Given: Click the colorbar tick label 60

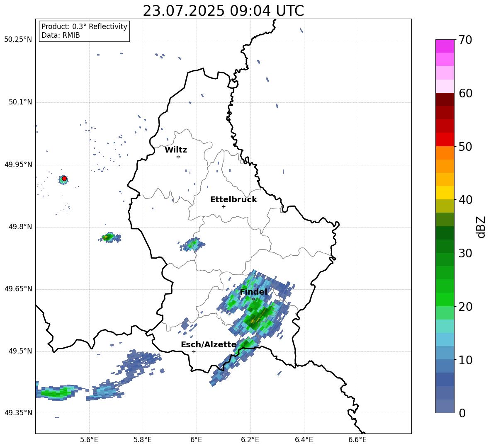Looking at the screenshot, I should [x=465, y=93].
